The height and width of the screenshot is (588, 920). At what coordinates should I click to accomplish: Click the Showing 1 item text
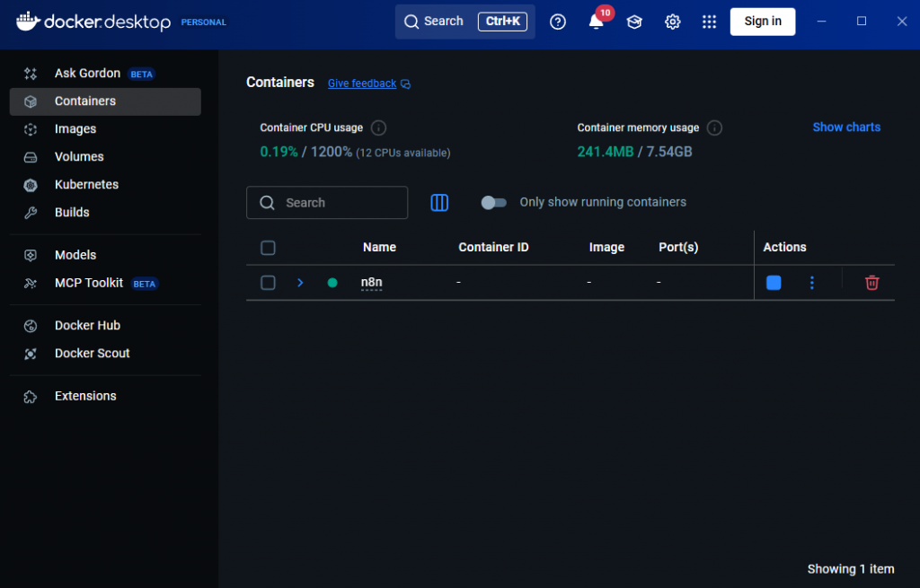pos(850,569)
